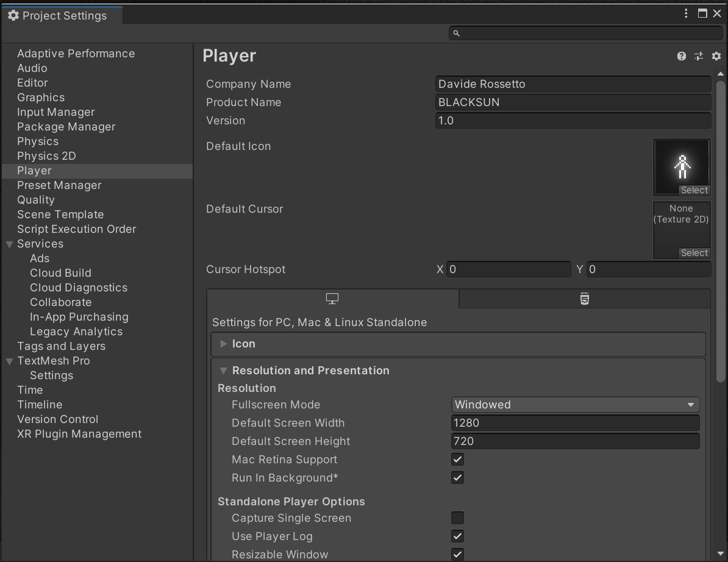Open the Player help documentation icon
The image size is (728, 562).
coord(681,56)
